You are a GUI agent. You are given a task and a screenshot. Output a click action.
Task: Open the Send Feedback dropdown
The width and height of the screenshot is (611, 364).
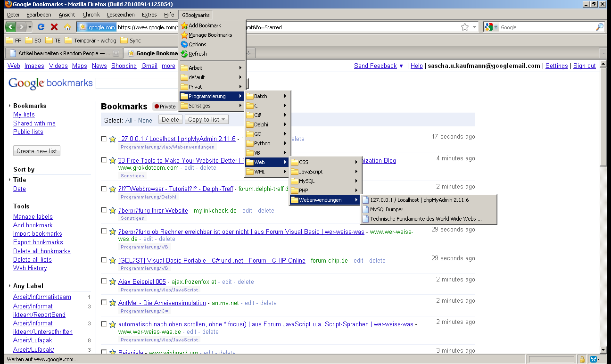[x=379, y=66]
